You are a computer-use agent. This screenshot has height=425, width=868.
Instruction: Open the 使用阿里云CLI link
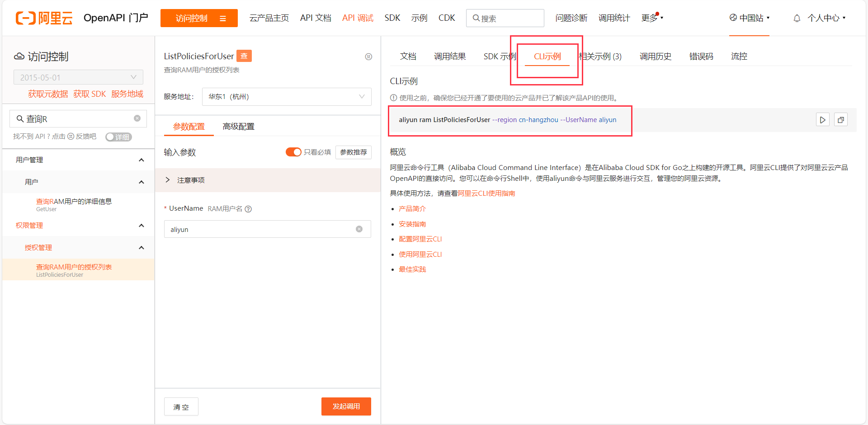tap(420, 255)
